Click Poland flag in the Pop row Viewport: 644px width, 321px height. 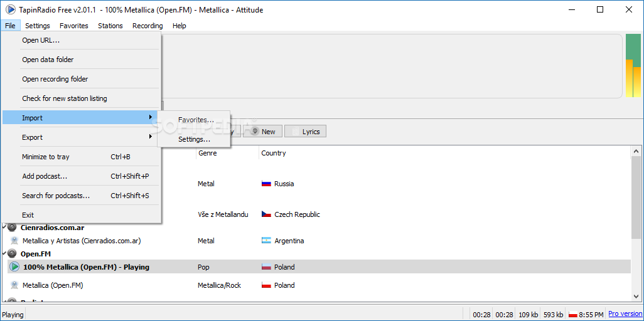click(266, 267)
